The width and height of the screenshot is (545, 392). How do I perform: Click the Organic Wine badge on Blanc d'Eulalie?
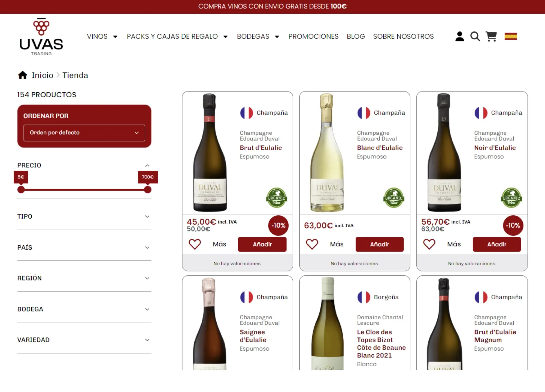click(x=393, y=198)
